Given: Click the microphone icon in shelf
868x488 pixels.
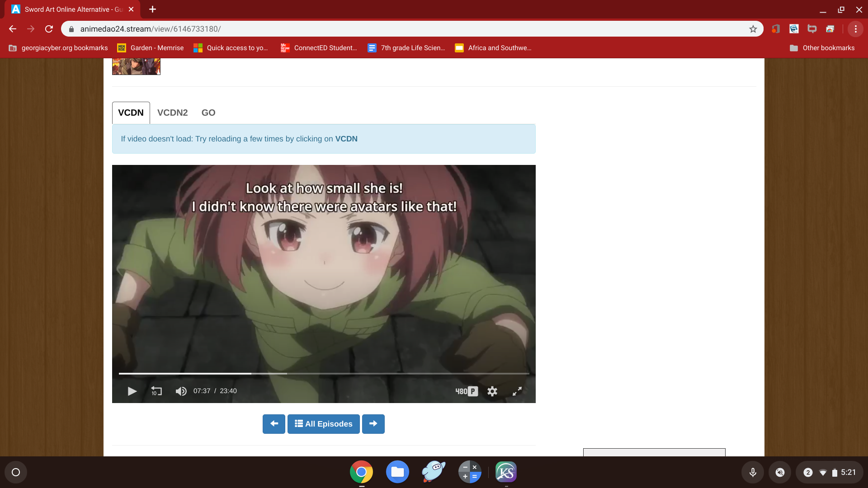Looking at the screenshot, I should click(x=753, y=472).
